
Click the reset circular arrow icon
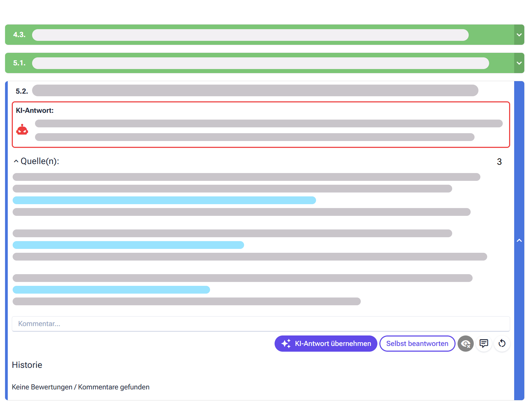(x=502, y=343)
